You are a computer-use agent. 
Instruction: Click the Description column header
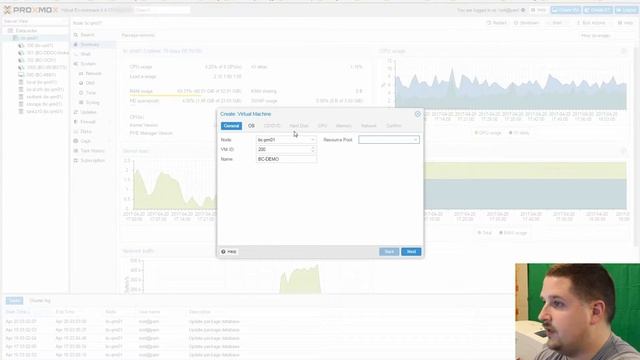click(200, 312)
